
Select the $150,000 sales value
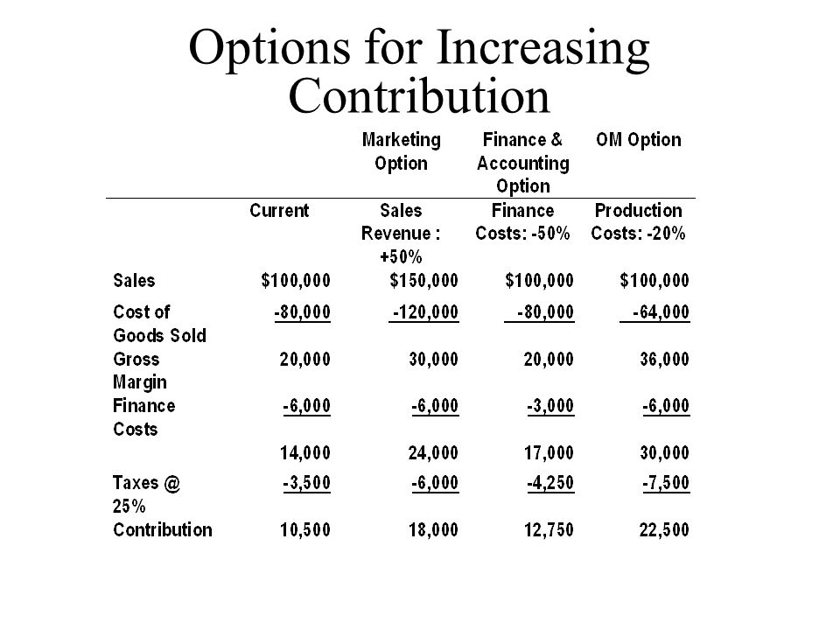(423, 281)
